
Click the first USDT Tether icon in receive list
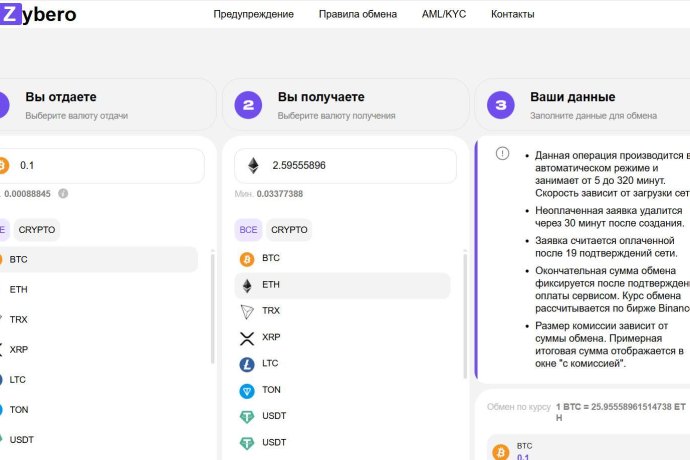[x=247, y=417]
